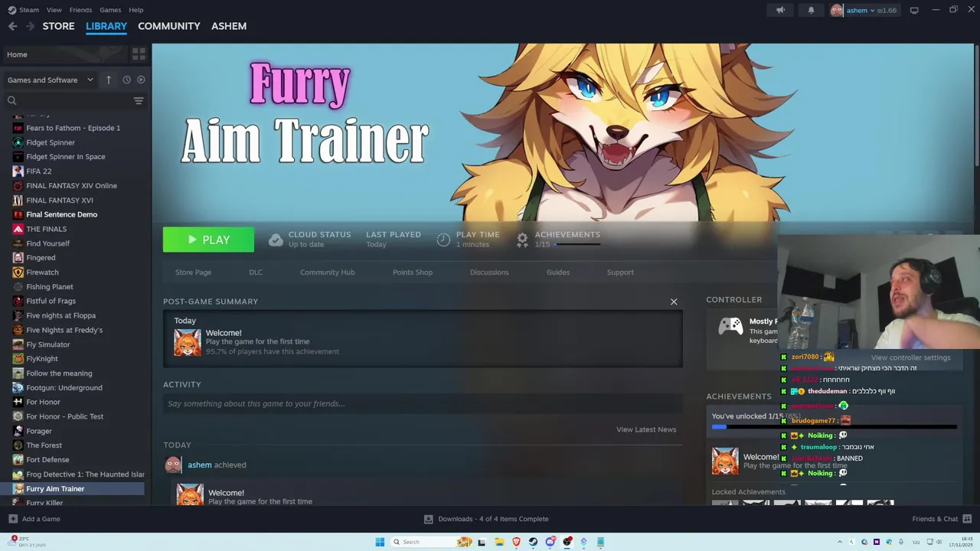
Task: Click the achievements progress bar under 1/15
Action: pyautogui.click(x=577, y=244)
